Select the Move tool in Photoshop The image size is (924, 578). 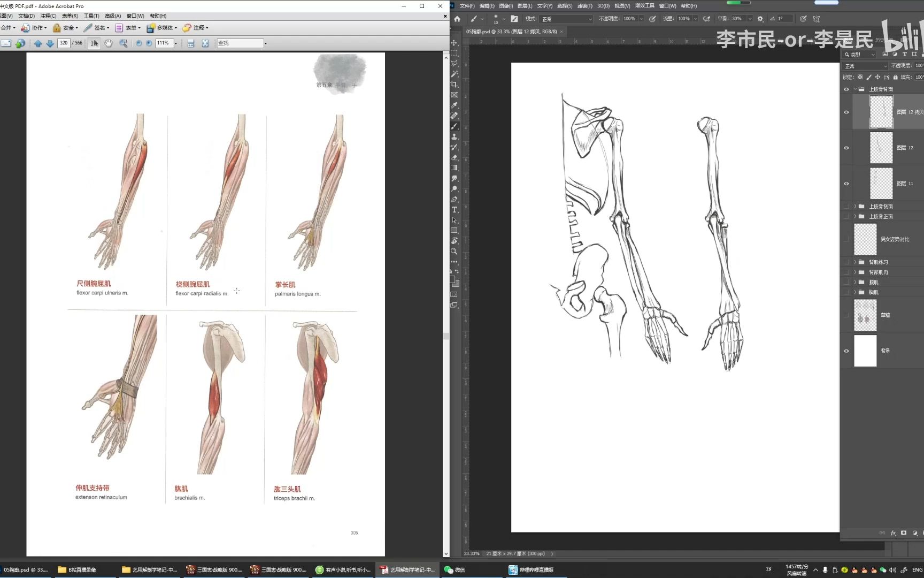(x=454, y=43)
